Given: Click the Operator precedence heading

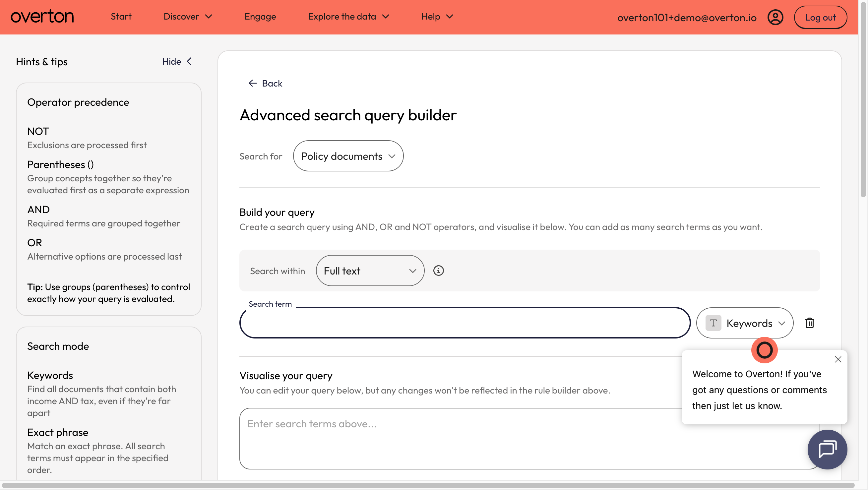Looking at the screenshot, I should tap(78, 102).
